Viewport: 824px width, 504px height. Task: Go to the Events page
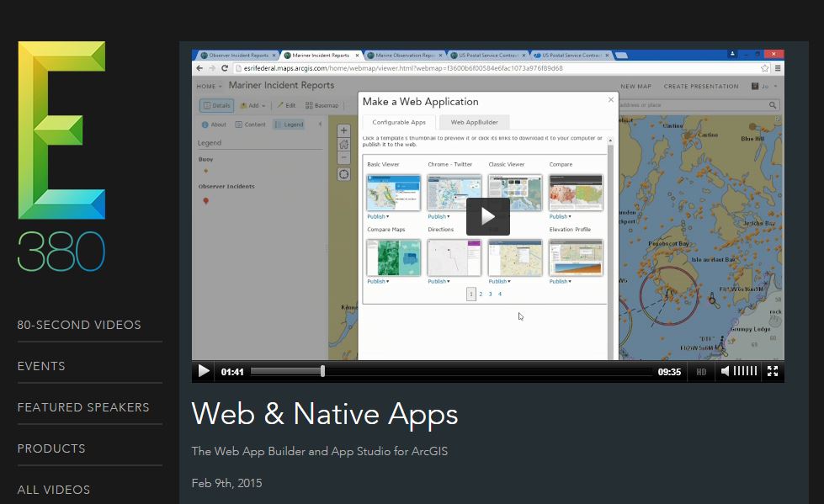pyautogui.click(x=41, y=366)
